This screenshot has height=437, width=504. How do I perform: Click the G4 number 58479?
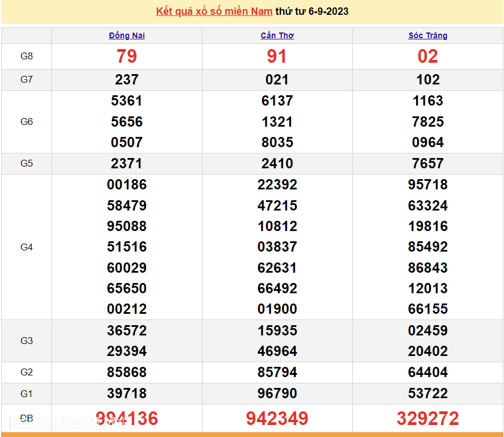point(127,205)
